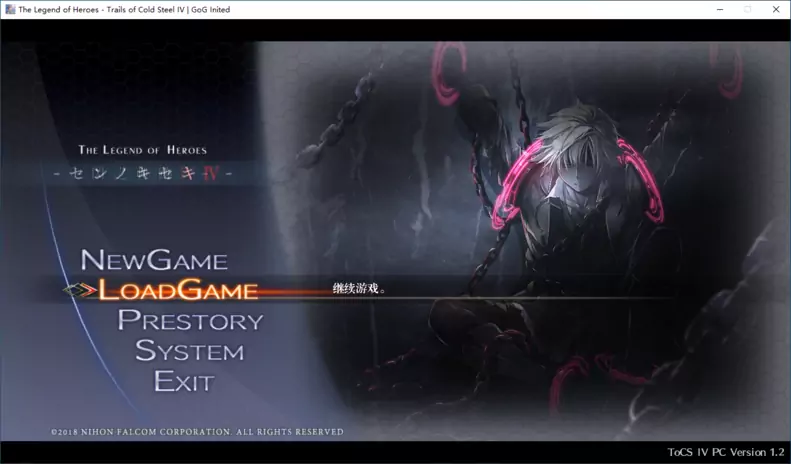Choose Exit from the title menu
This screenshot has width=791, height=464.
coord(184,381)
